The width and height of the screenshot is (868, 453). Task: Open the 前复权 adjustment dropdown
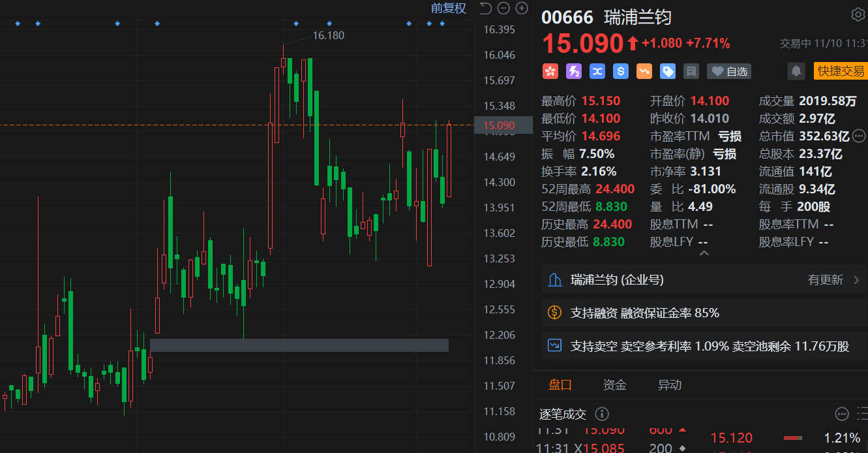[448, 8]
